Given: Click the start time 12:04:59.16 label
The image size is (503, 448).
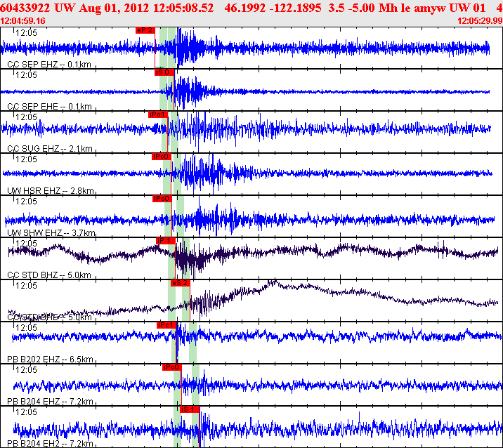Looking at the screenshot, I should point(22,21).
